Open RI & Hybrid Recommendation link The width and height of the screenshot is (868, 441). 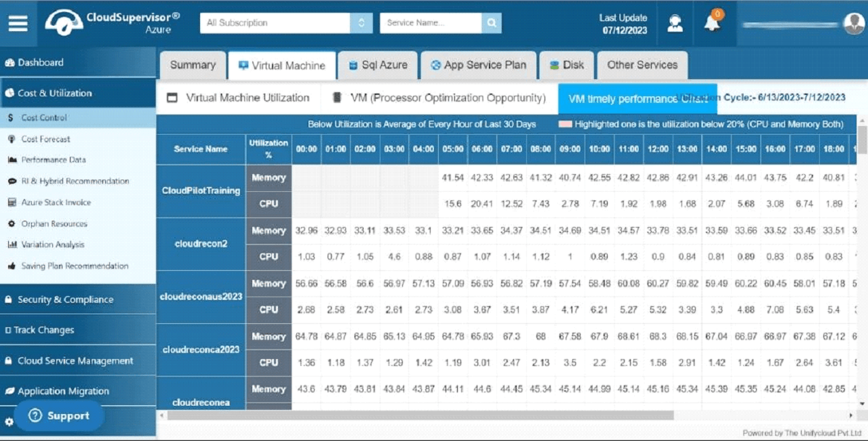click(75, 182)
